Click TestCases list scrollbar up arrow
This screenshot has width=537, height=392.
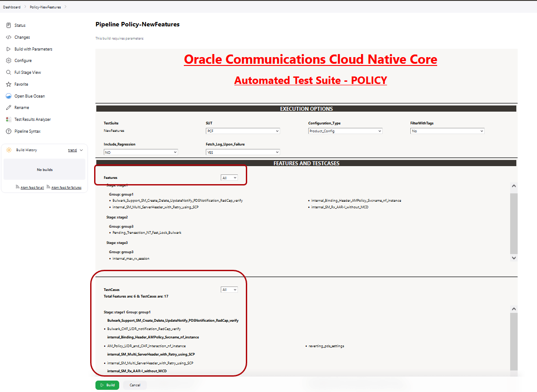(514, 309)
